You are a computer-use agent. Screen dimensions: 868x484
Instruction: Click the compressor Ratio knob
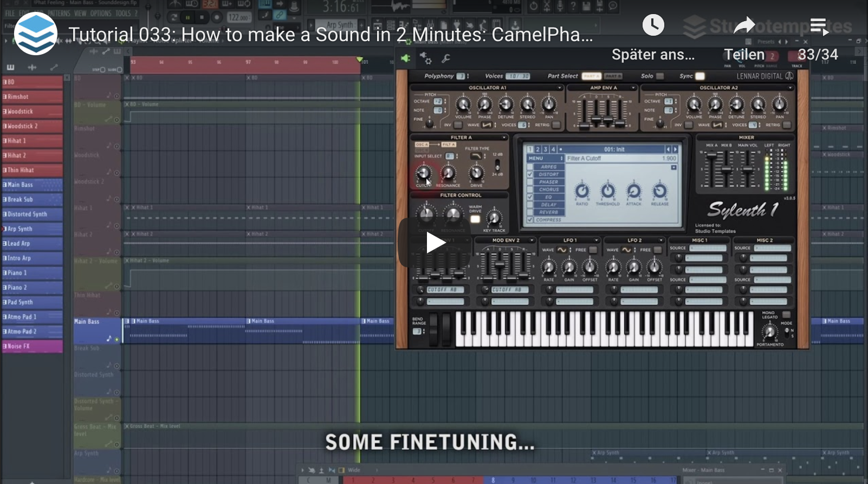pyautogui.click(x=582, y=191)
